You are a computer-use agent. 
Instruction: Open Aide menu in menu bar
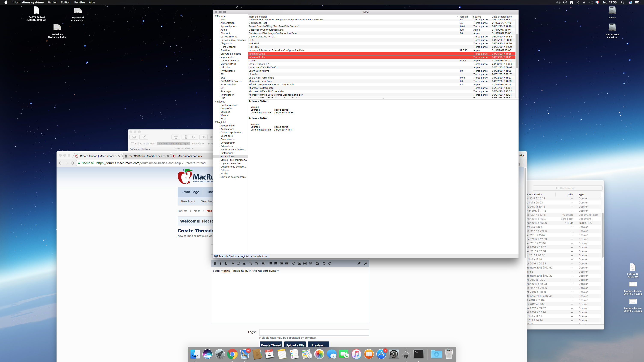[x=92, y=2]
